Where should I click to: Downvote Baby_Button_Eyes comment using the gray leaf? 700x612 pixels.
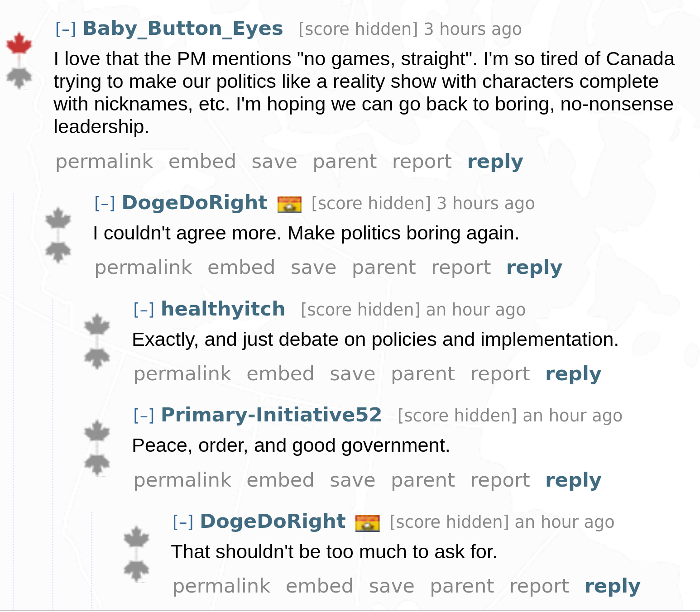pyautogui.click(x=19, y=78)
